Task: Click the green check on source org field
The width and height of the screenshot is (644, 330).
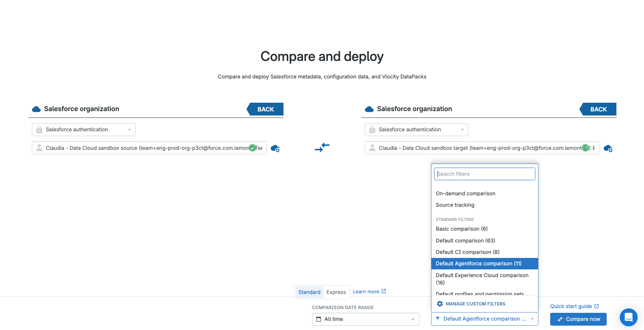Action: pos(252,148)
